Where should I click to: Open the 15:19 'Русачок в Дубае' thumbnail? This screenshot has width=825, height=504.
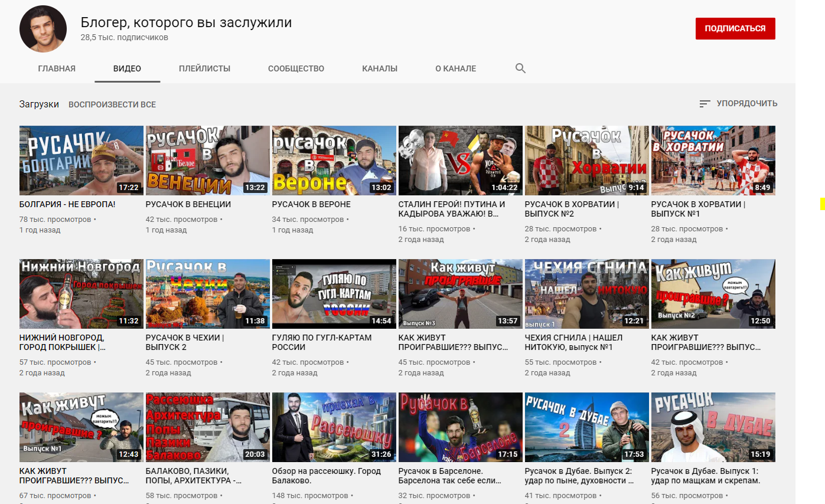click(x=713, y=427)
